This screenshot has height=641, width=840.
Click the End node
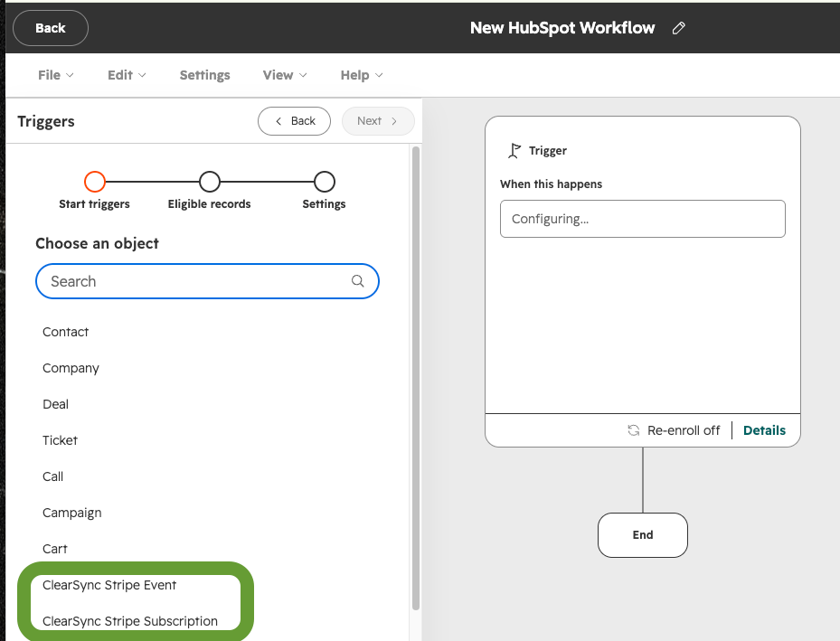[642, 535]
